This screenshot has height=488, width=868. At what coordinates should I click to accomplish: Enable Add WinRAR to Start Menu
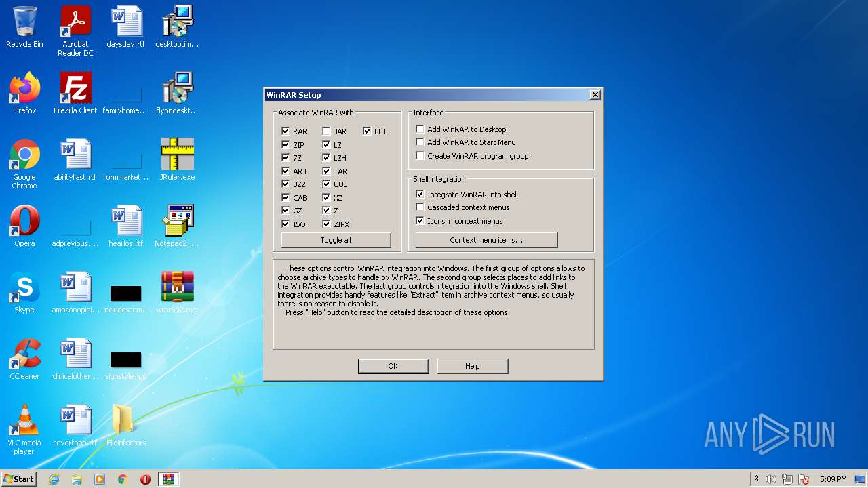[x=420, y=142]
